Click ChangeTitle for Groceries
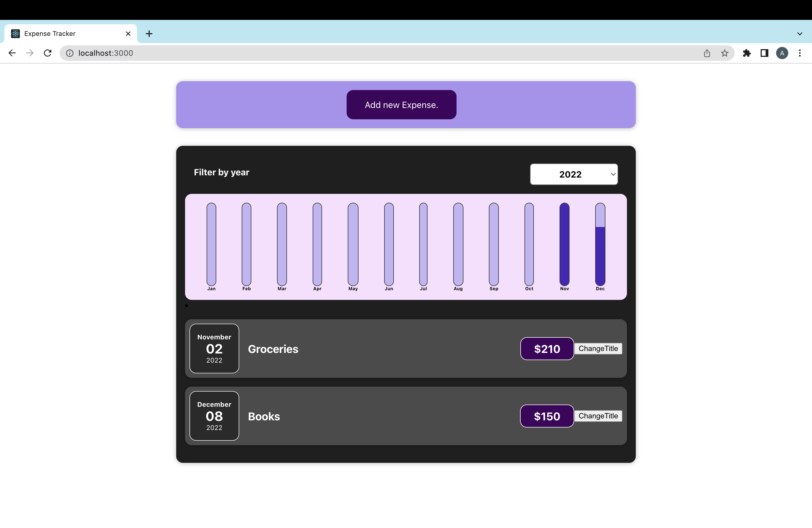The height and width of the screenshot is (528, 812). [598, 349]
